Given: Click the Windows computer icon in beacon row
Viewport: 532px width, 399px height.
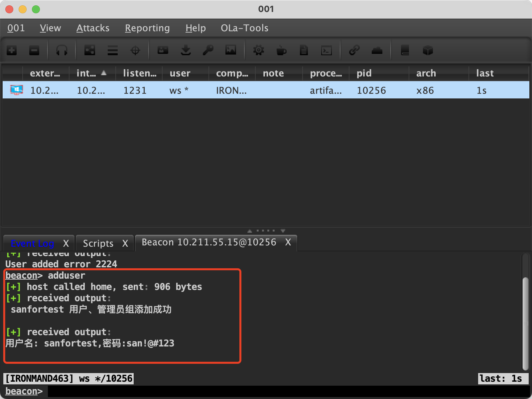Looking at the screenshot, I should [17, 90].
